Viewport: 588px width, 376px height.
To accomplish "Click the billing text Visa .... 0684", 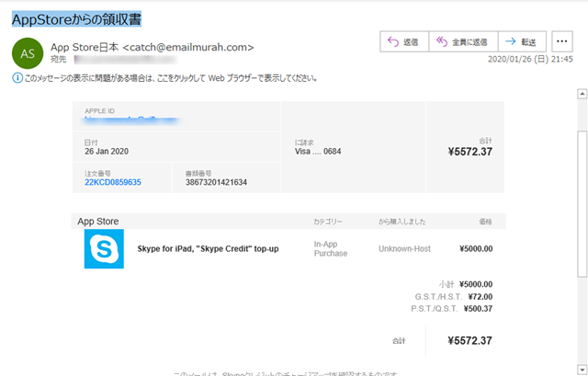I will (318, 151).
